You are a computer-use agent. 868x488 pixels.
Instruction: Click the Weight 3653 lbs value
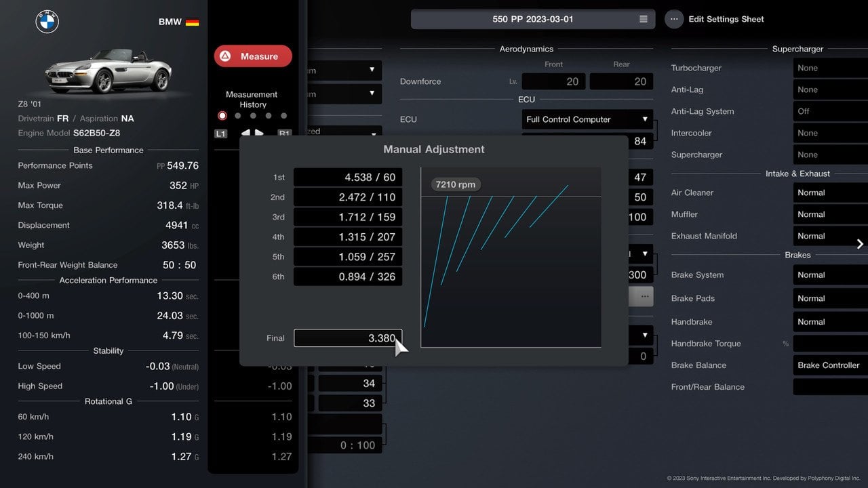point(180,245)
